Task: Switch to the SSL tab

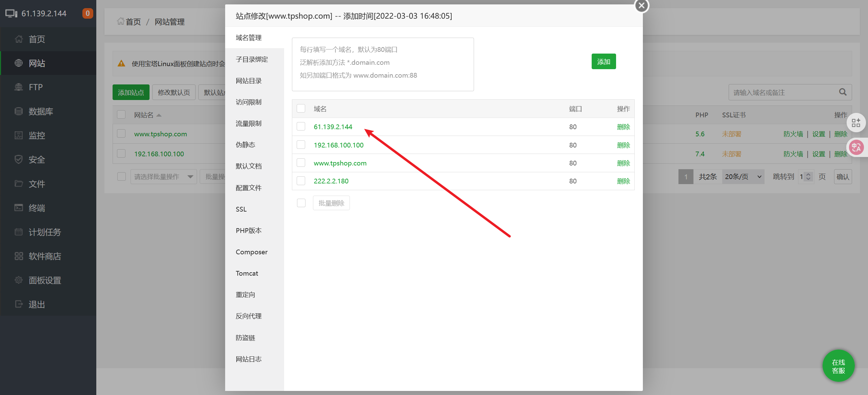Action: (241, 209)
